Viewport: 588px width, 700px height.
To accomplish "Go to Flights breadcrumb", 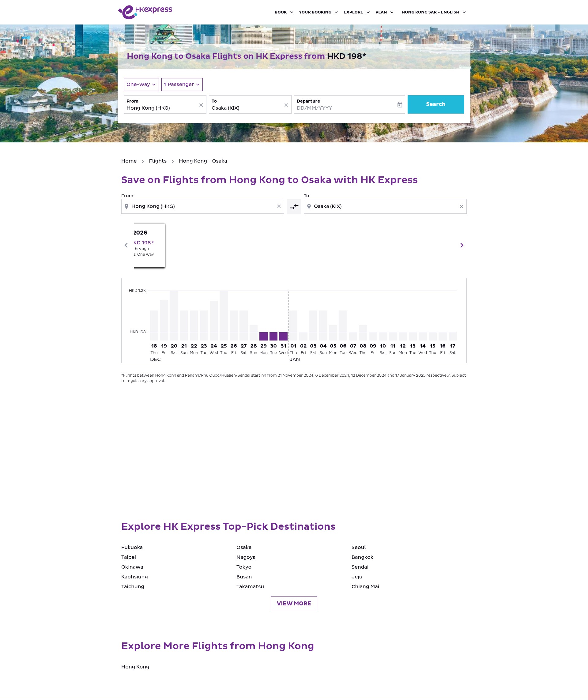I will [158, 161].
